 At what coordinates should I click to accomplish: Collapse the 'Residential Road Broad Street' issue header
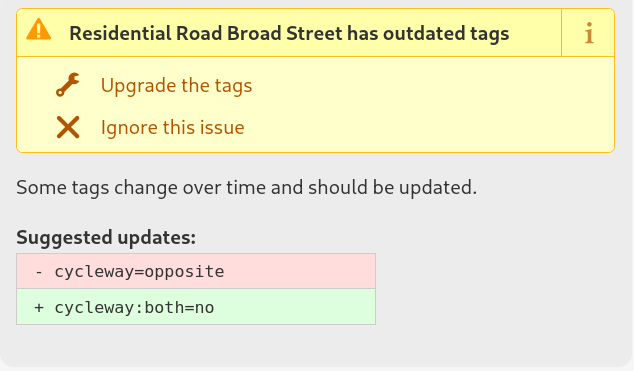point(289,33)
